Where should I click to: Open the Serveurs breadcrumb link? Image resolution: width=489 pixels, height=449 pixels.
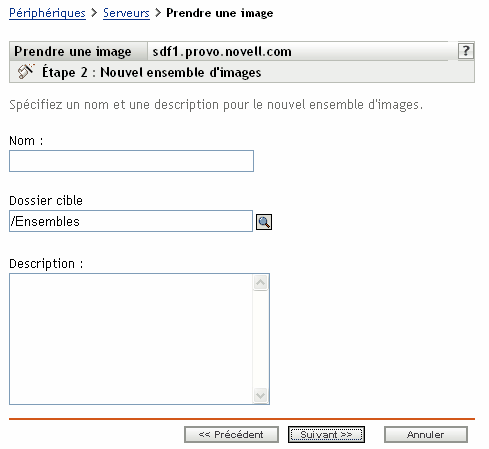[x=126, y=13]
